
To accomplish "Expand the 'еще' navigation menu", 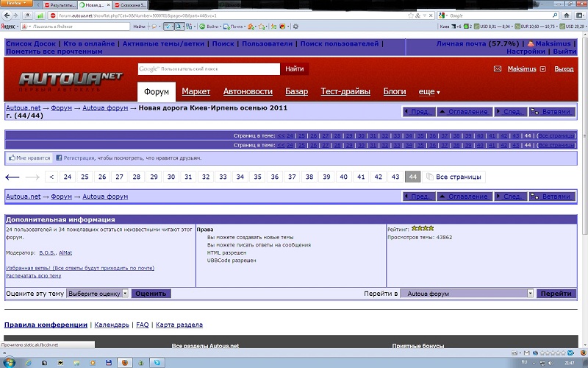I will click(429, 92).
